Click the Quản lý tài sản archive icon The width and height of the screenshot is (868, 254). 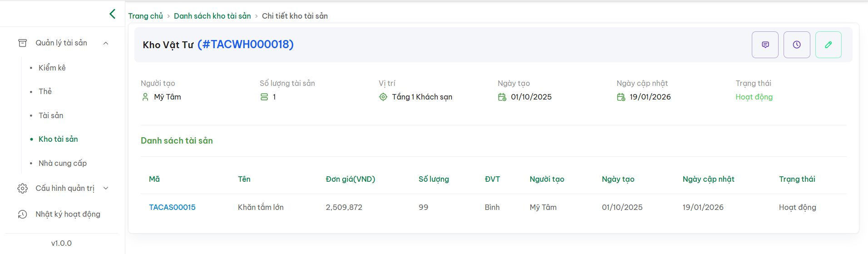[22, 43]
